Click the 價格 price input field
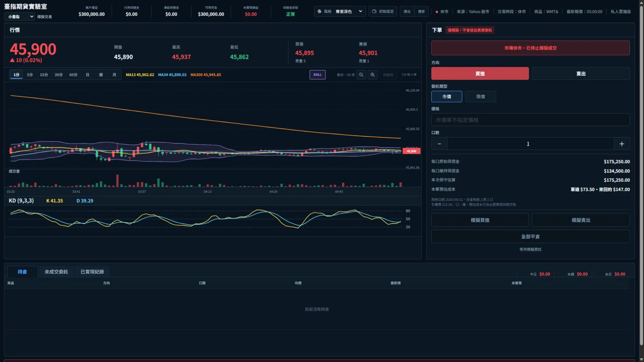This screenshot has height=362, width=644. (x=530, y=120)
